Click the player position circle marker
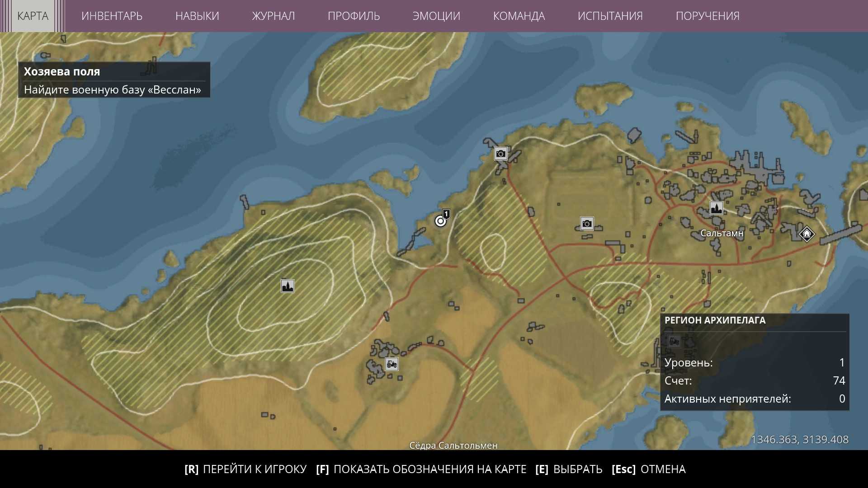 coord(440,221)
